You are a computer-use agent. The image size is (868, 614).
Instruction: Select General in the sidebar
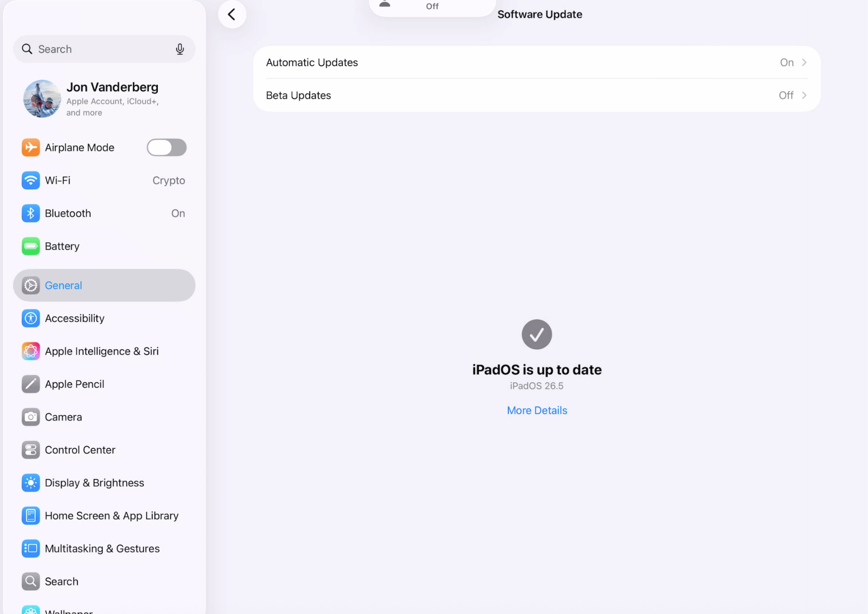(x=104, y=285)
